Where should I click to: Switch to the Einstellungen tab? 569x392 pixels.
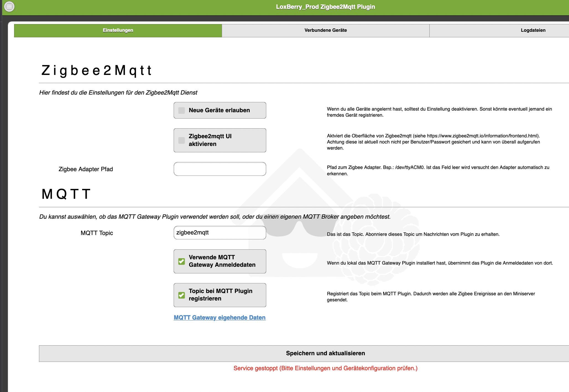118,30
